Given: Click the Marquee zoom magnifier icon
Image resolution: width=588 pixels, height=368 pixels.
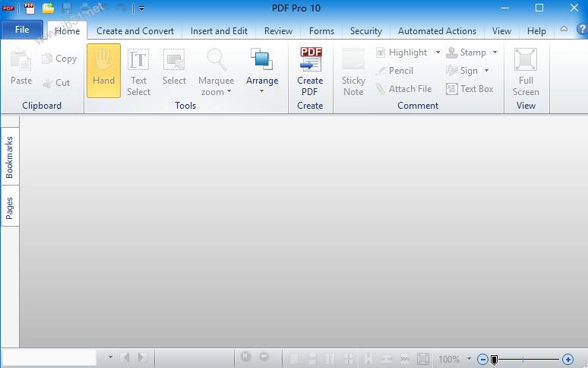Looking at the screenshot, I should (x=217, y=59).
